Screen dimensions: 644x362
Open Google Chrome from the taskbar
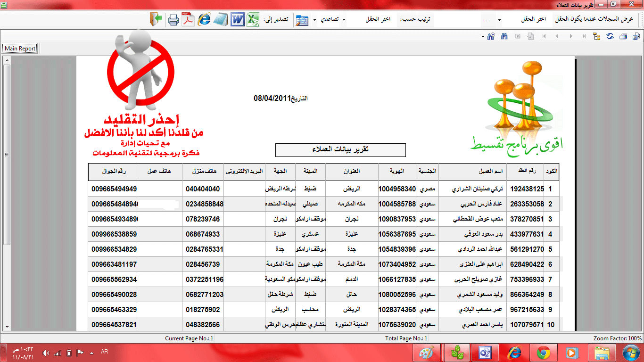click(543, 352)
